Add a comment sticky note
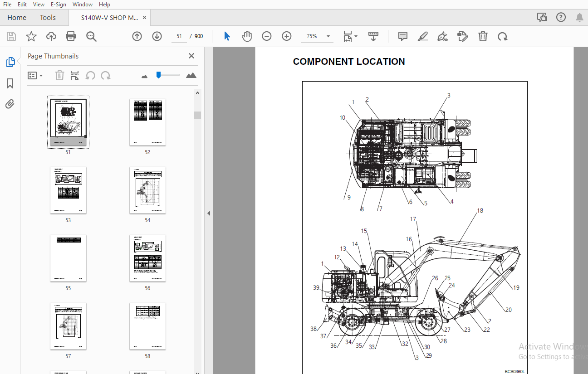The height and width of the screenshot is (374, 588). point(402,36)
